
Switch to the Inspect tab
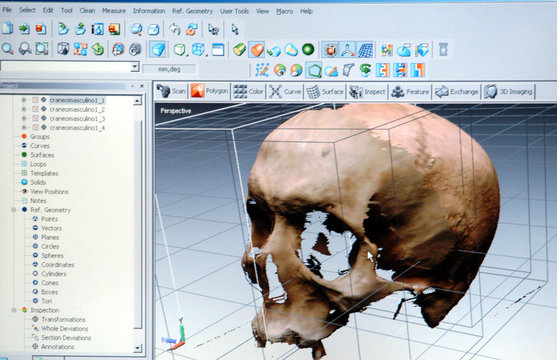(x=367, y=92)
